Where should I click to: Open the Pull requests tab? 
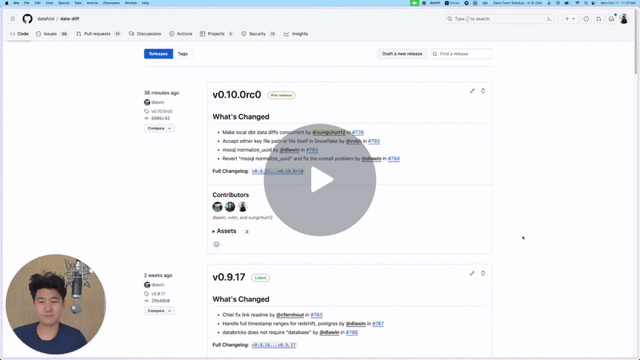pos(98,34)
